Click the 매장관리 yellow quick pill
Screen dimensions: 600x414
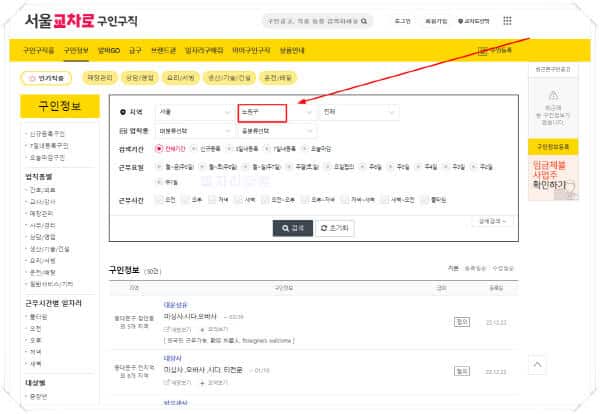point(100,78)
